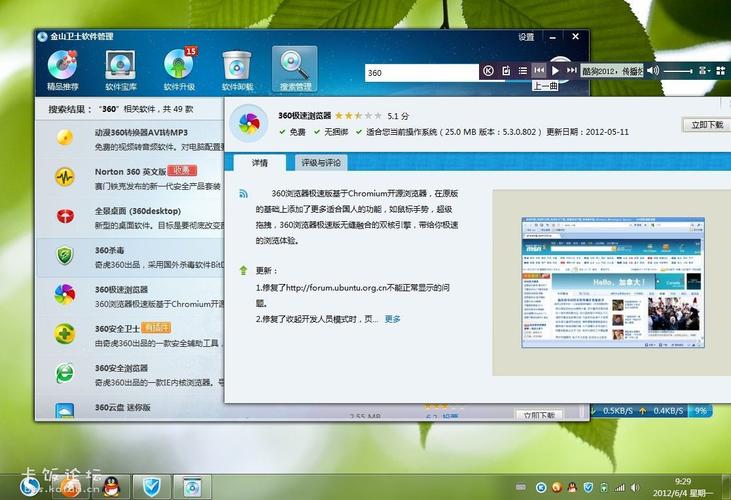This screenshot has height=500, width=731.
Task: Click the tray volume speaker icon
Action: pos(635,487)
